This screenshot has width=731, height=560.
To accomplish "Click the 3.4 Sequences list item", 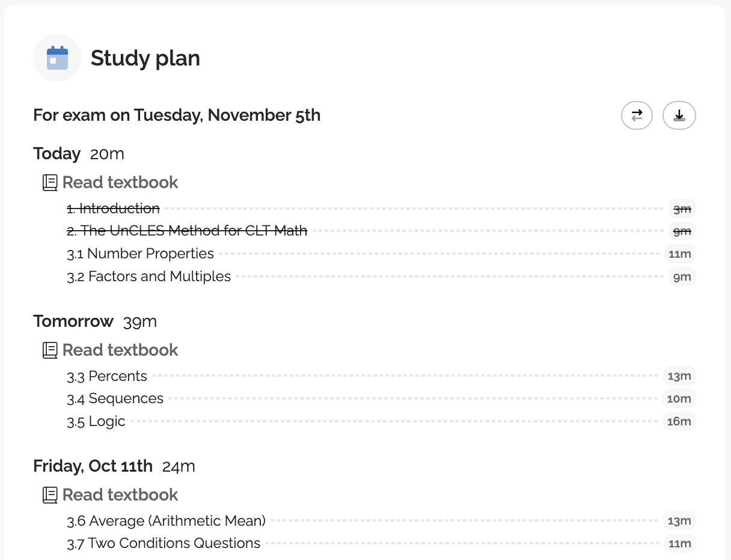I will pyautogui.click(x=115, y=398).
